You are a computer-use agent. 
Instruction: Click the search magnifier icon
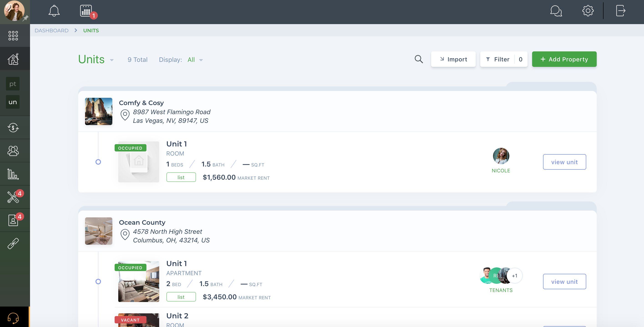tap(419, 59)
